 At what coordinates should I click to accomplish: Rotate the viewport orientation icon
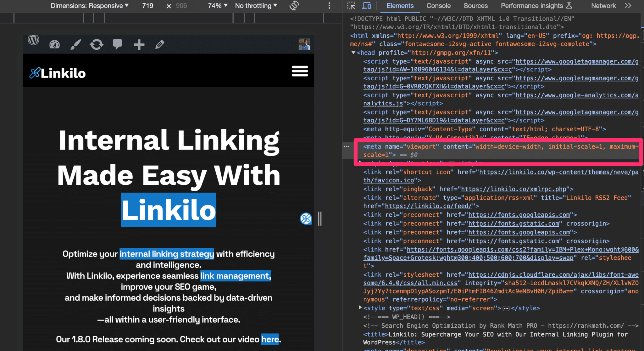pyautogui.click(x=294, y=6)
